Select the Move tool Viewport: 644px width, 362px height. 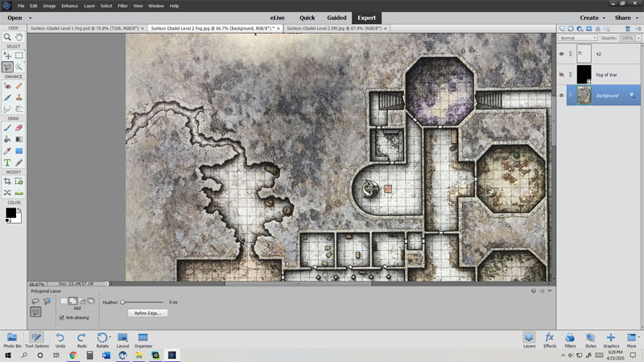(7, 56)
